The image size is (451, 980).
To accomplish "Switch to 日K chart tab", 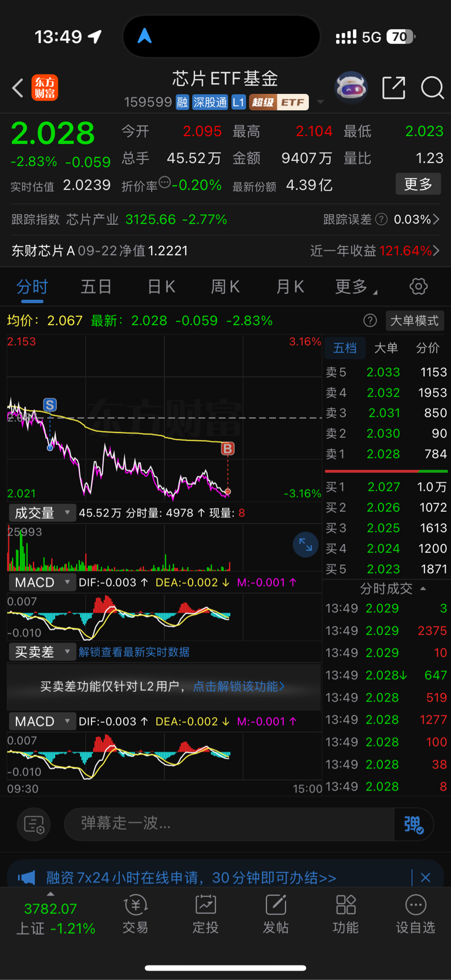I will (161, 287).
